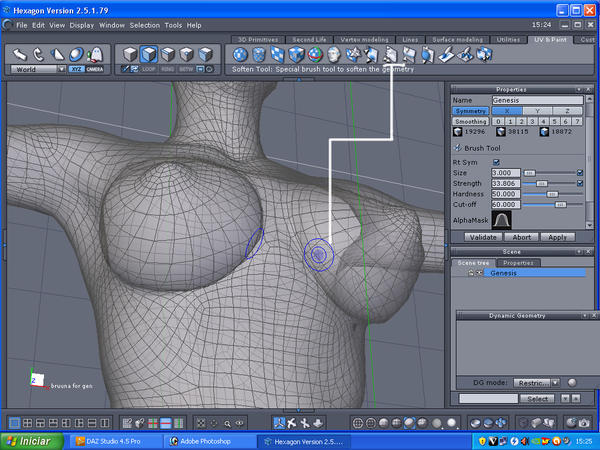Click the Validate button
The height and width of the screenshot is (450, 600).
[484, 237]
